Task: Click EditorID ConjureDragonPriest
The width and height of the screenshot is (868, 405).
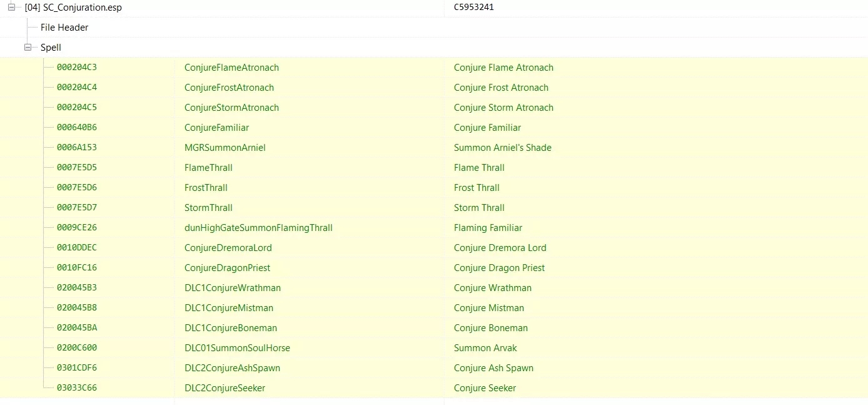Action: coord(228,268)
